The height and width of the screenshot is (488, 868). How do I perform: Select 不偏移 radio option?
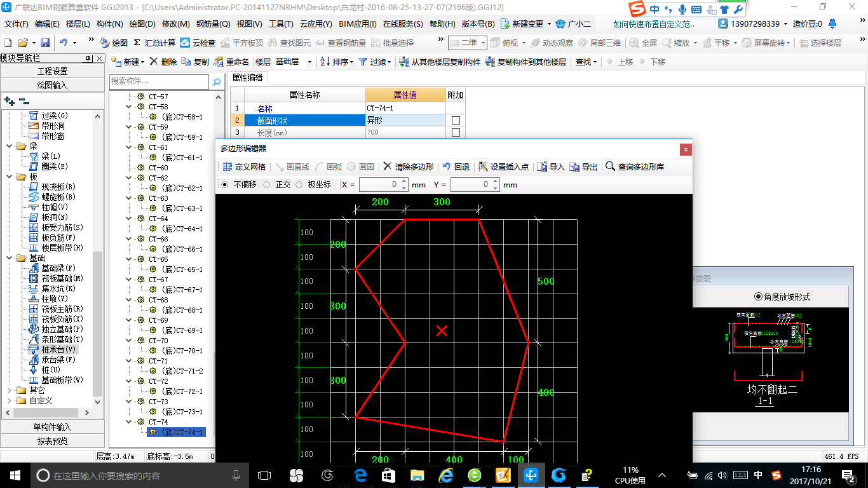click(225, 184)
